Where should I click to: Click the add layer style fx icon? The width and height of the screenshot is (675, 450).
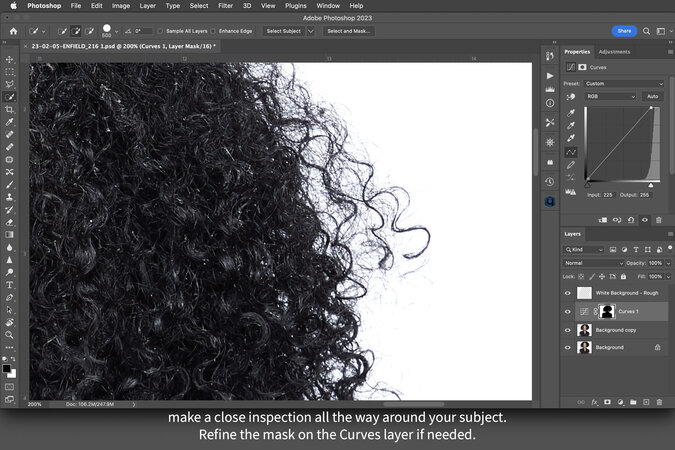pyautogui.click(x=594, y=402)
